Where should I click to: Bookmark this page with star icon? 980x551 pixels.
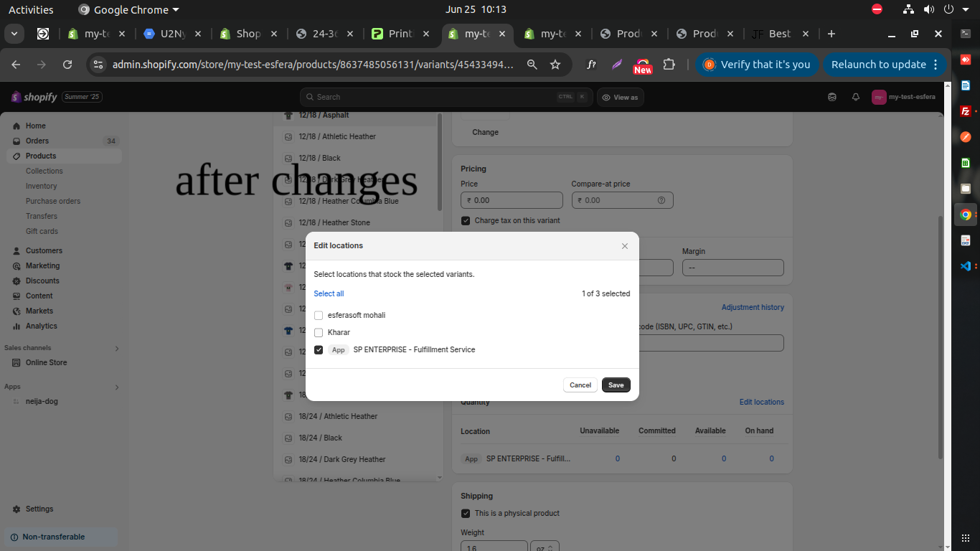point(555,65)
